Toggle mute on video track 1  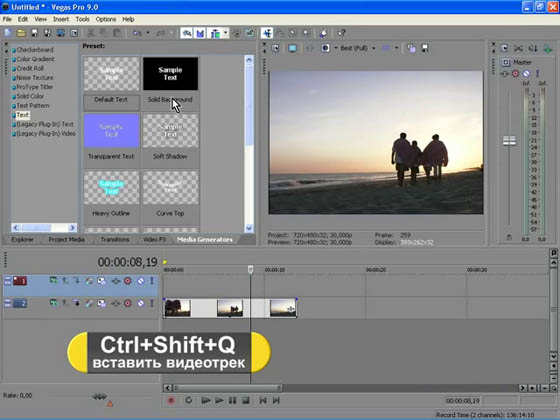[141, 281]
